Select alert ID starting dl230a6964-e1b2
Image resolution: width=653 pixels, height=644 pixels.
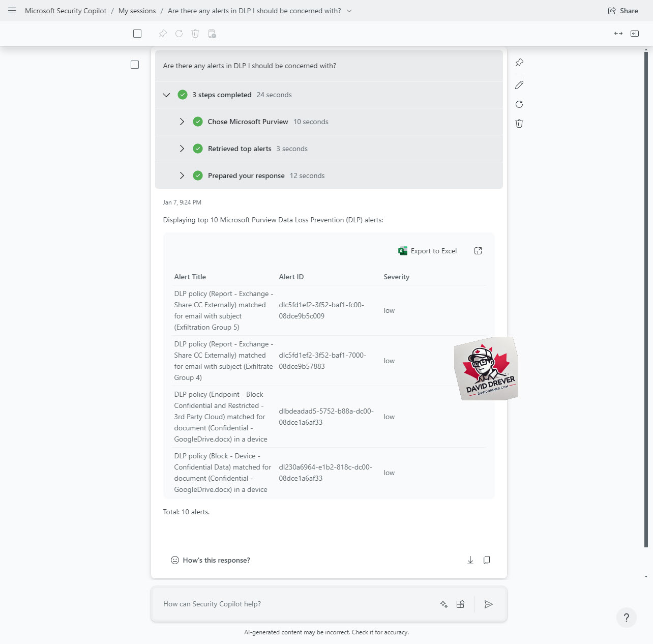click(x=325, y=473)
